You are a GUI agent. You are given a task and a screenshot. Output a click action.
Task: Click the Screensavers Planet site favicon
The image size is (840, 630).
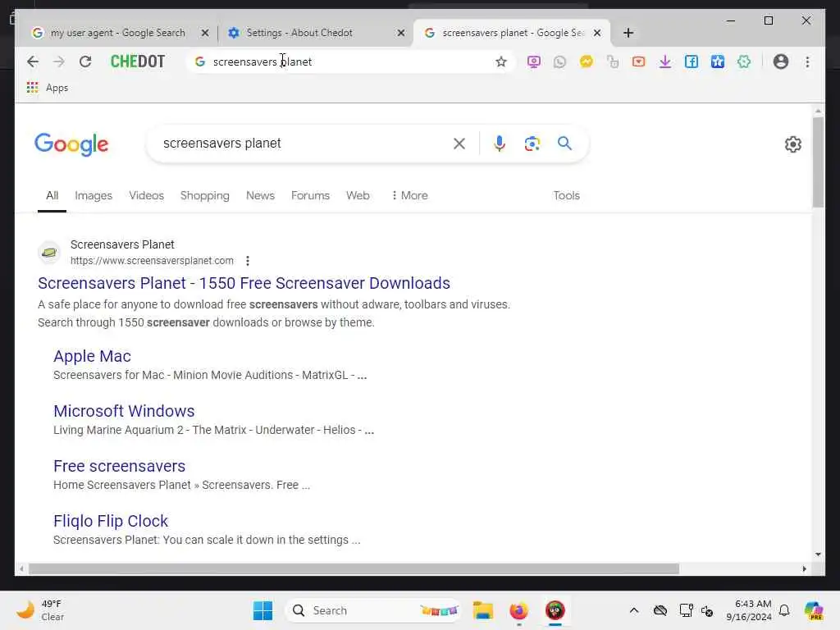click(x=49, y=253)
